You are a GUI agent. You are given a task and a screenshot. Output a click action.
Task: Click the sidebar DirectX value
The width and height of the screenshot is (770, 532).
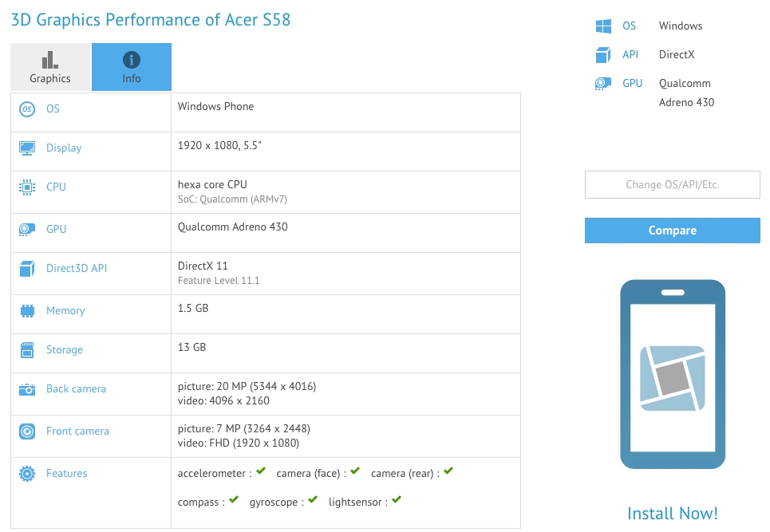coord(677,54)
